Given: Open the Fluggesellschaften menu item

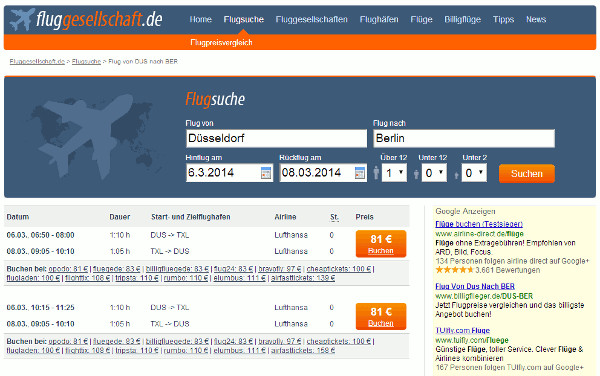Looking at the screenshot, I should 311,20.
